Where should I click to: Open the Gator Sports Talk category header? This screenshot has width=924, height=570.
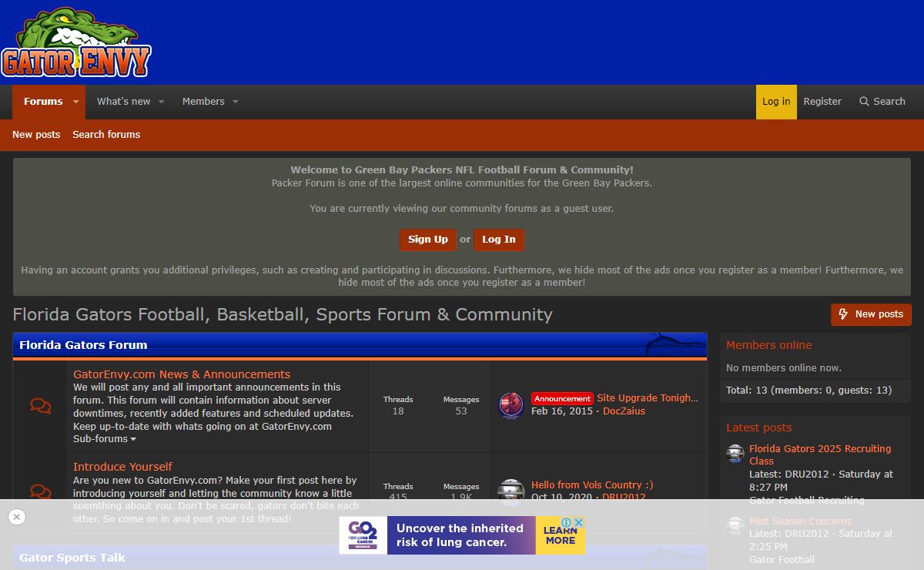tap(72, 558)
